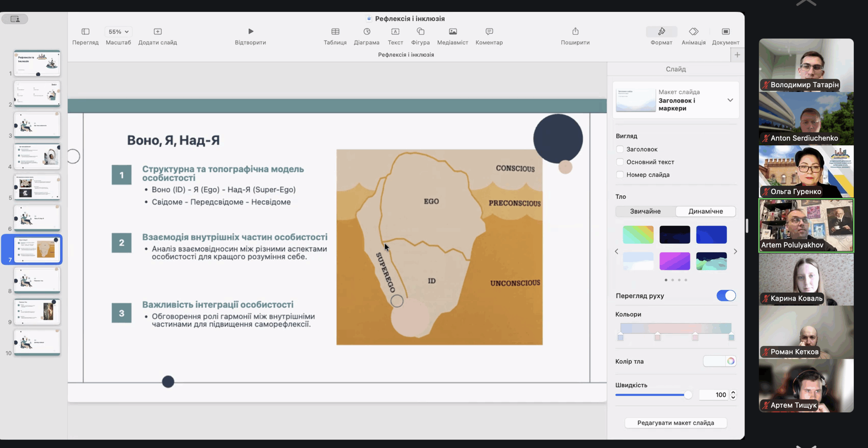Viewport: 868px width, 448px height.
Task: Click the Play (Відтворити) slideshow icon
Action: click(251, 32)
